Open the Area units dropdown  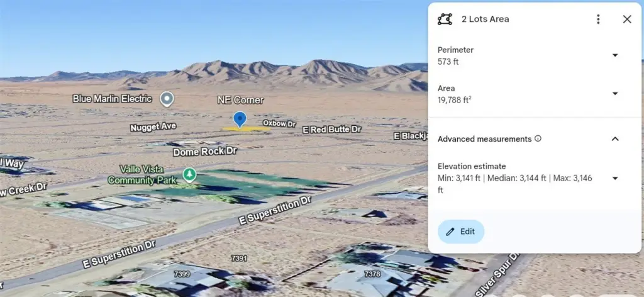[615, 94]
